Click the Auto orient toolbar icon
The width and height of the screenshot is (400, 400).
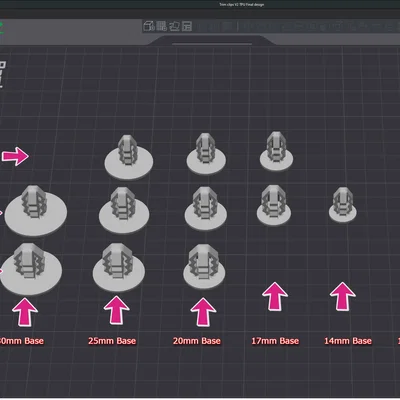point(174,26)
